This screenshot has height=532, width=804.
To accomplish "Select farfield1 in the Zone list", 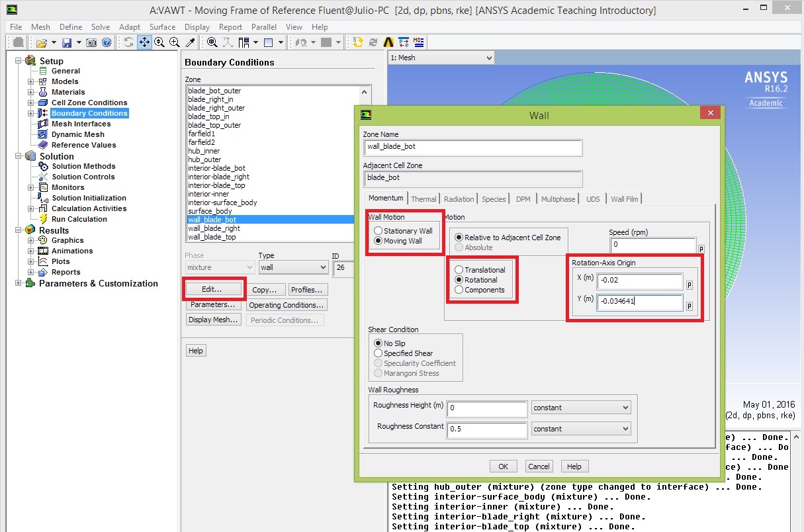I will (201, 134).
